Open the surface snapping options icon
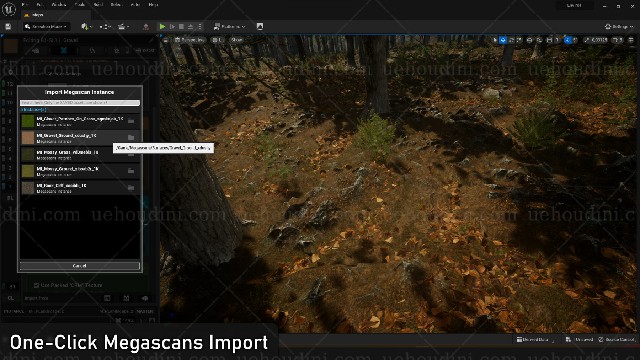This screenshot has width=640, height=360. (539, 40)
